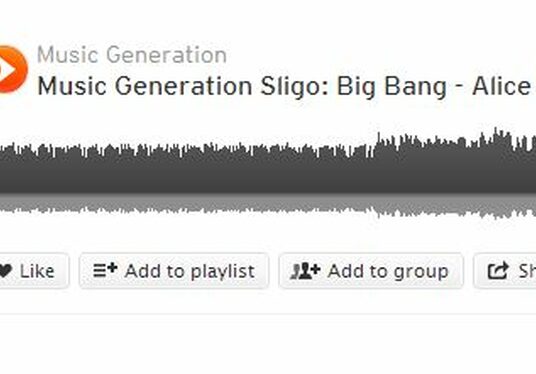The height and width of the screenshot is (374, 536).
Task: Click the word Sligo in the track title
Action: (294, 87)
